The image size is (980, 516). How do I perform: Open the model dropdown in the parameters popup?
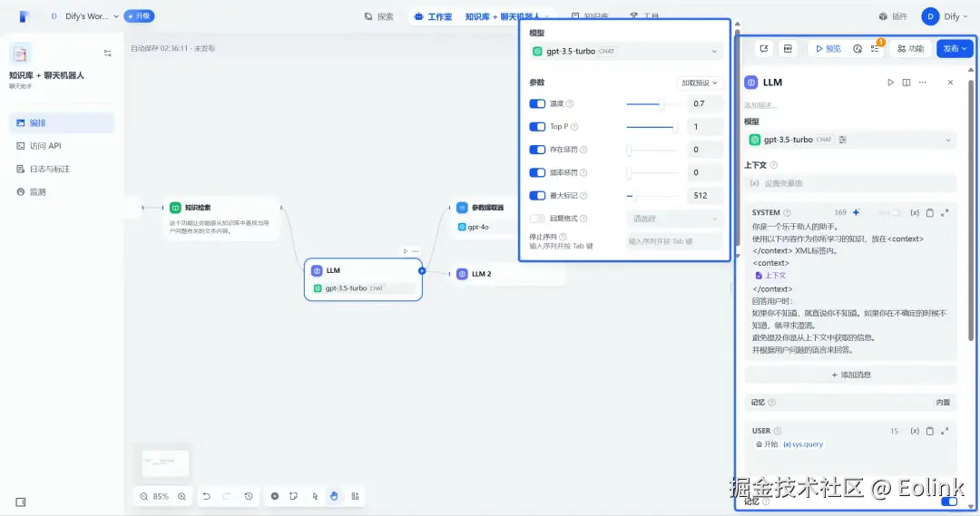click(x=624, y=51)
